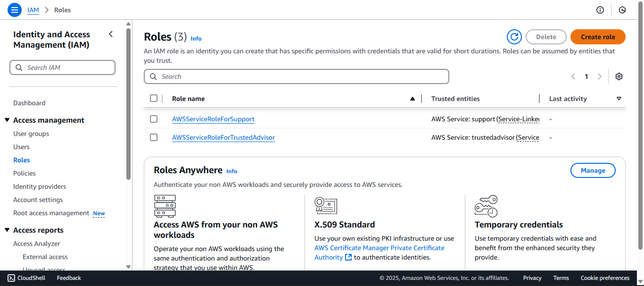Select Roles in side navigation
Image resolution: width=644 pixels, height=286 pixels.
pyautogui.click(x=22, y=160)
